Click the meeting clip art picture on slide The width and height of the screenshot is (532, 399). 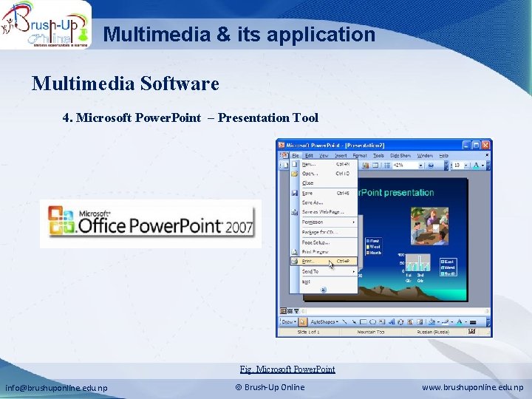[x=429, y=226]
